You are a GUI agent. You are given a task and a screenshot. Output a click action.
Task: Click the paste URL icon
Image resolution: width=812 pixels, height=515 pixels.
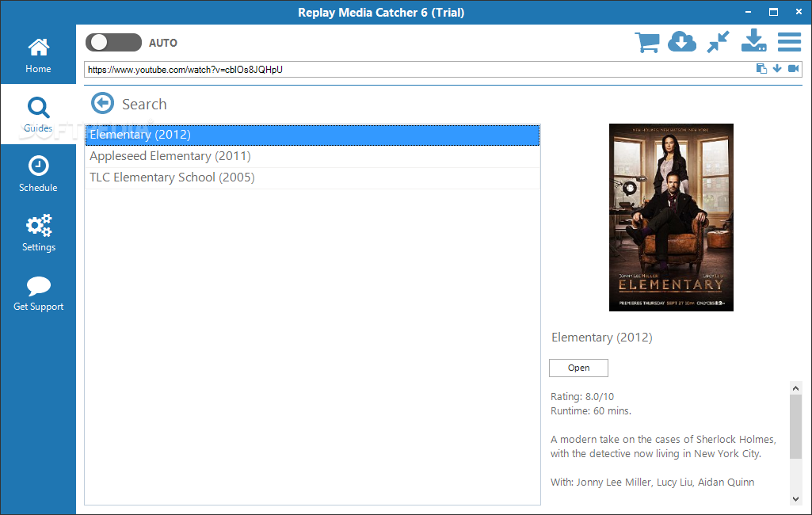761,68
